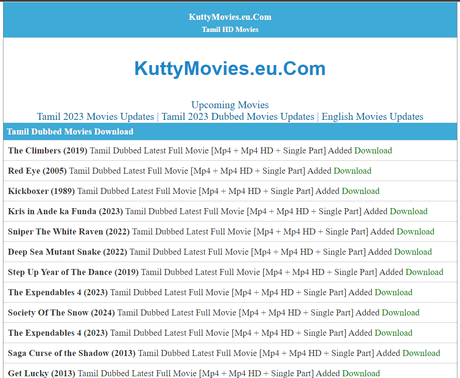Open The Climbers (2019) movie title
Viewport: 460px width, 378px height.
(48, 151)
